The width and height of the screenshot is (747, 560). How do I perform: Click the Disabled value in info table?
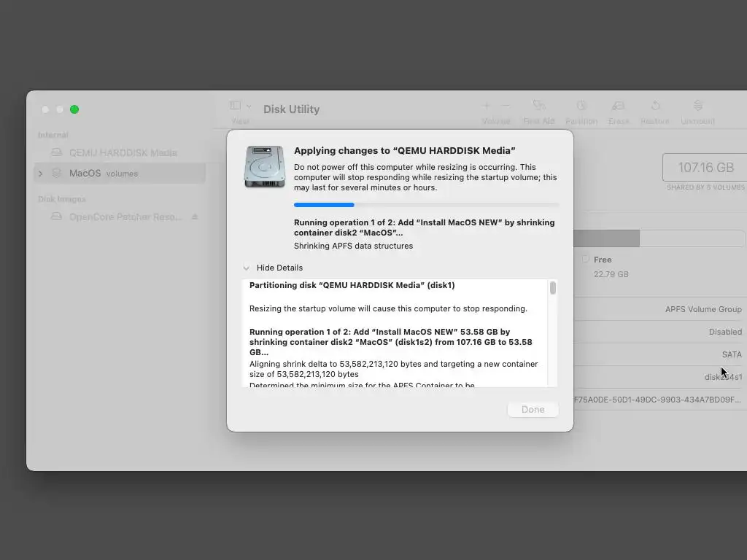[x=725, y=332]
